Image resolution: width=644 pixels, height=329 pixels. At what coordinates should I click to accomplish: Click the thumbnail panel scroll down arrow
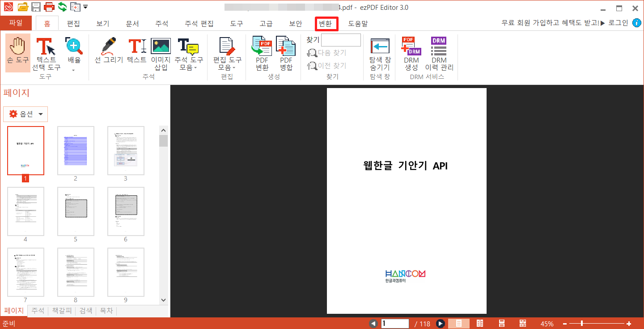(163, 300)
